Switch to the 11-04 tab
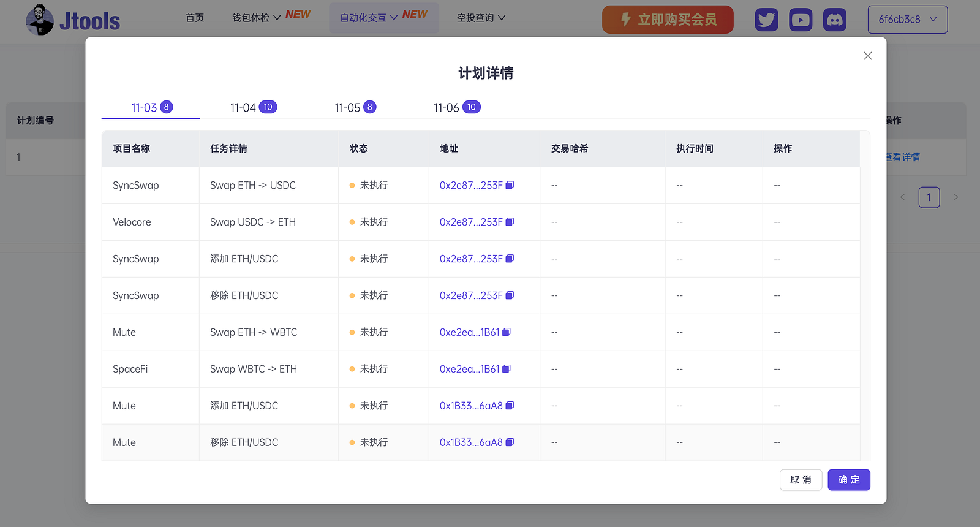This screenshot has height=527, width=980. (x=253, y=107)
